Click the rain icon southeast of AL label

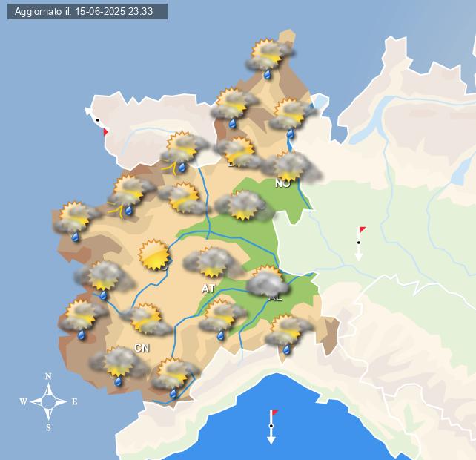(x=288, y=334)
